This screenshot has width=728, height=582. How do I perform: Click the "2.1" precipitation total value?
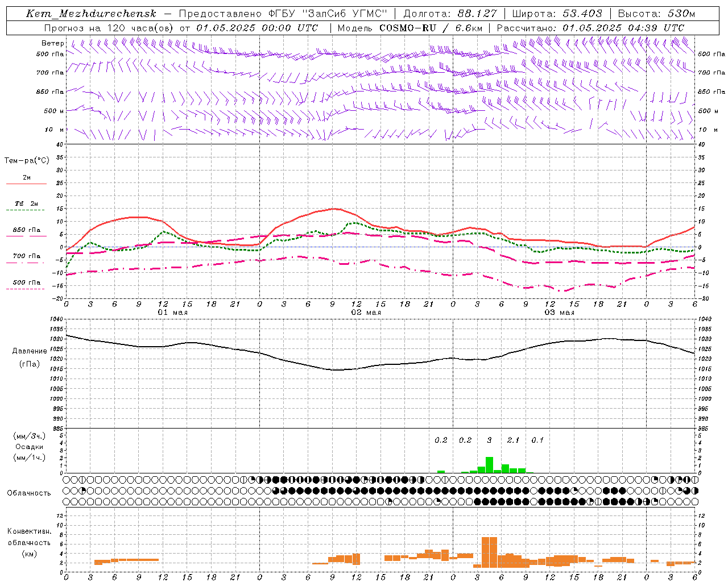tap(513, 440)
